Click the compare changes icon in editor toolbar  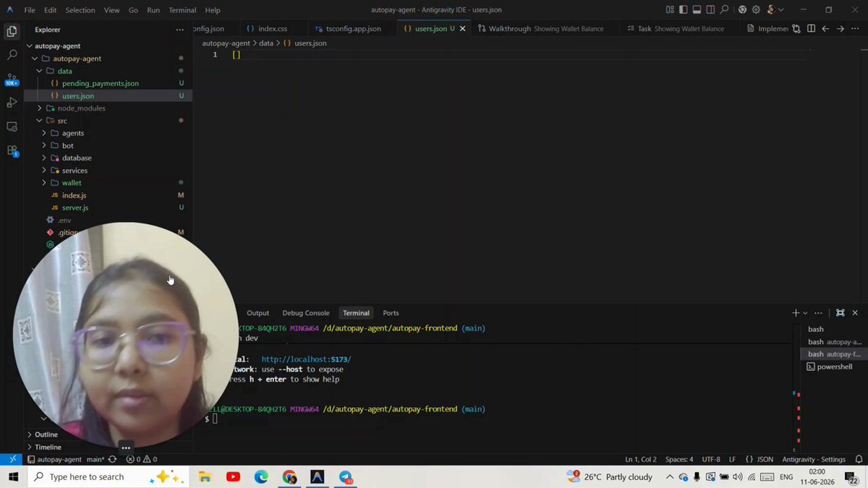(796, 29)
